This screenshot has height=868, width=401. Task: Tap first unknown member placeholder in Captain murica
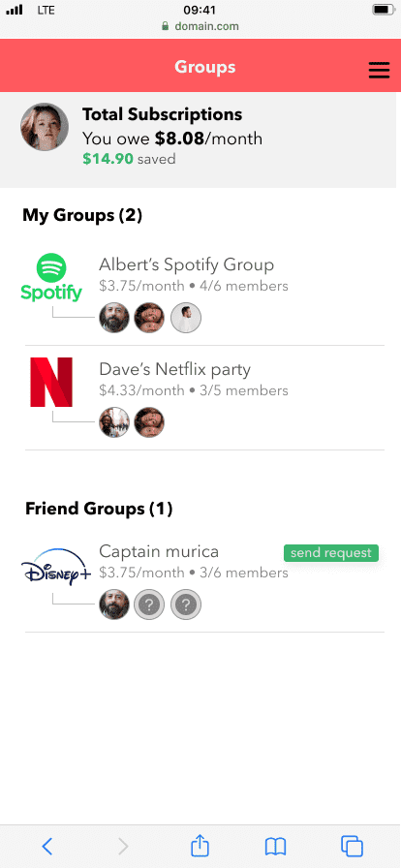149,604
